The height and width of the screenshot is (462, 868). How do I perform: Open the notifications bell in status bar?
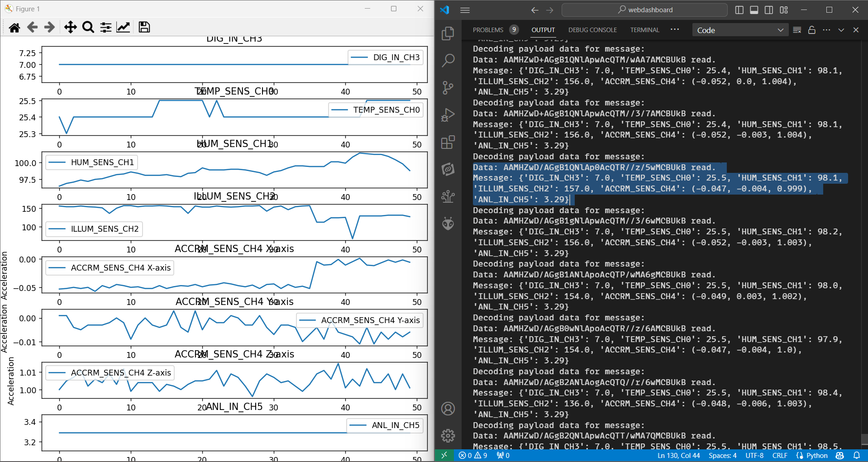pos(857,456)
